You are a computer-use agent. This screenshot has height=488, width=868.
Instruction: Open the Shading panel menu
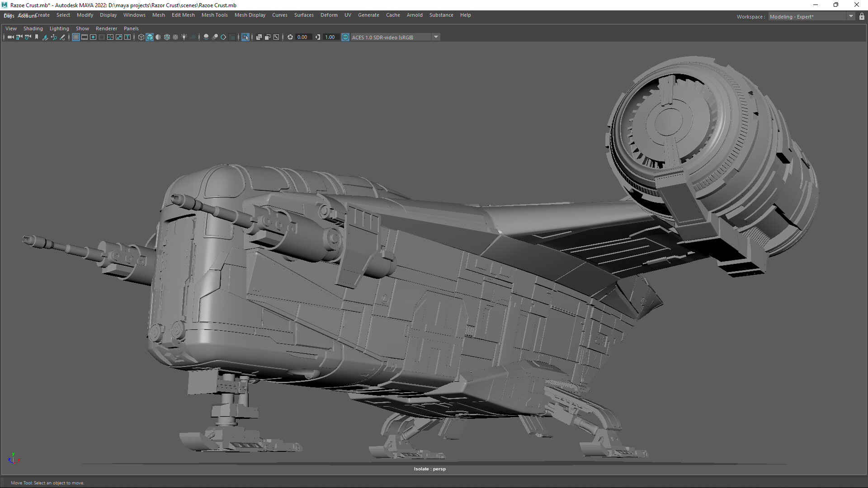[33, 28]
